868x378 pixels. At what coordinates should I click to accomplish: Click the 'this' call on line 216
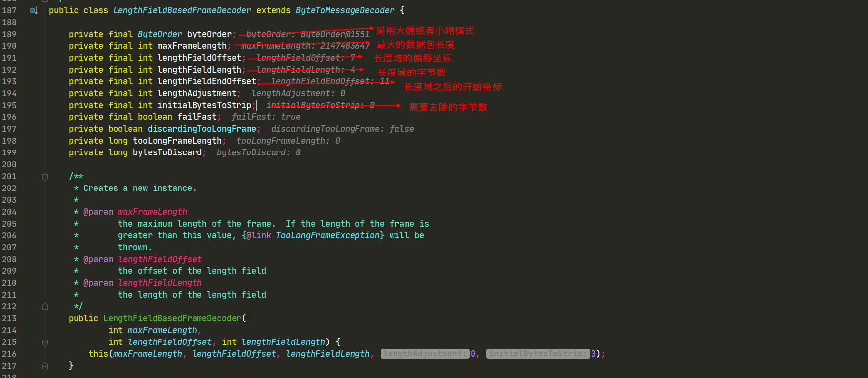[98, 354]
